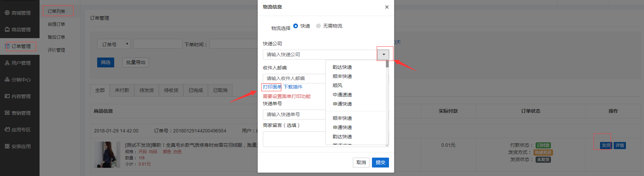Viewport: 644px width, 176px height.
Task: Click the 提交 button
Action: pyautogui.click(x=380, y=162)
